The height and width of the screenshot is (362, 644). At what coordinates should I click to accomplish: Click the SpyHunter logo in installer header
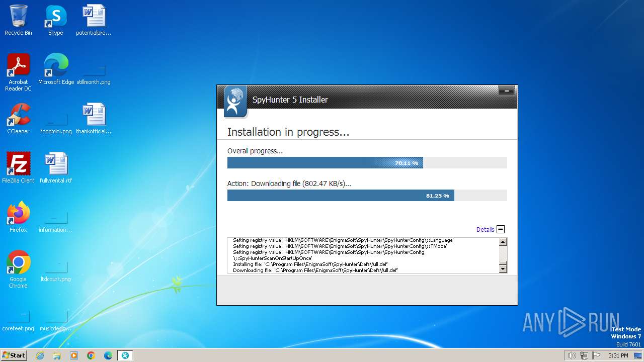pos(235,102)
